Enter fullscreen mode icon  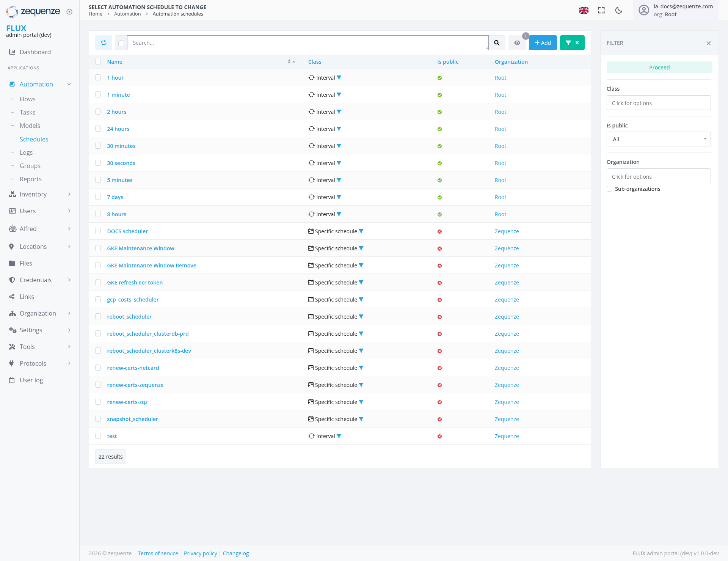click(x=601, y=10)
